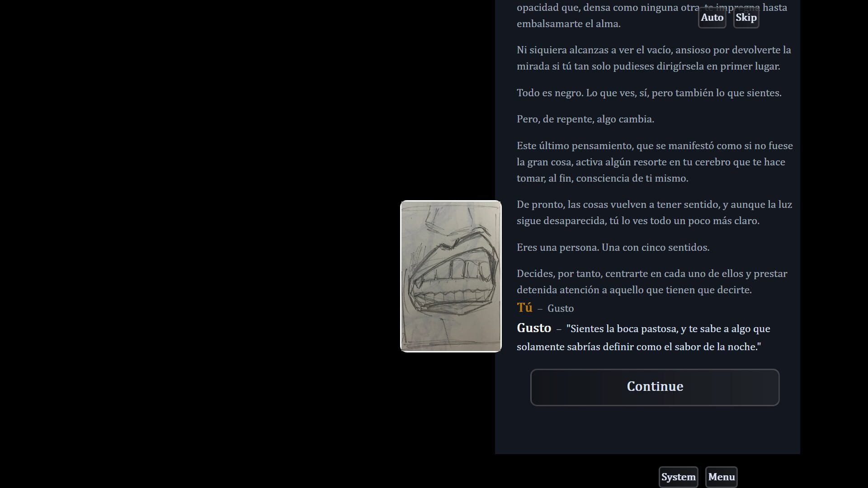
Task: Click the Continue button
Action: pyautogui.click(x=655, y=387)
